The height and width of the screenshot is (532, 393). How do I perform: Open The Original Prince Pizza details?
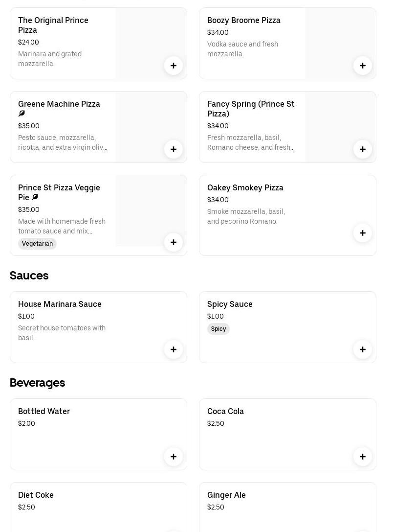coord(53,25)
